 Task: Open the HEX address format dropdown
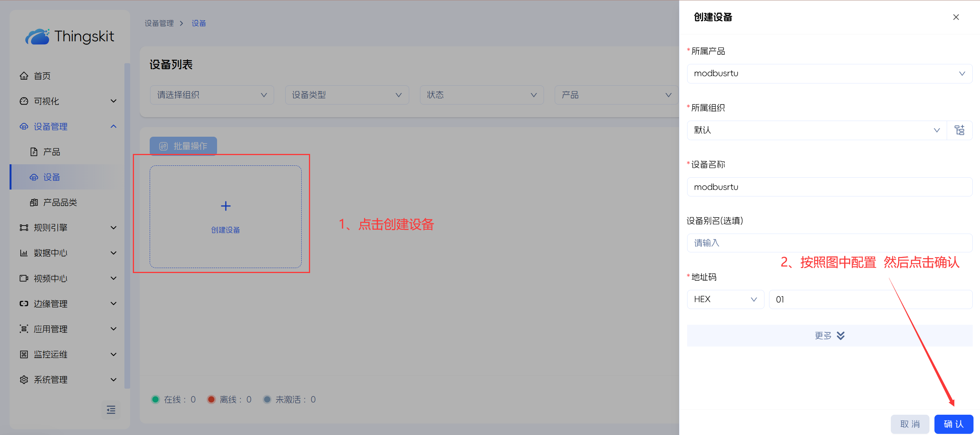coord(725,299)
